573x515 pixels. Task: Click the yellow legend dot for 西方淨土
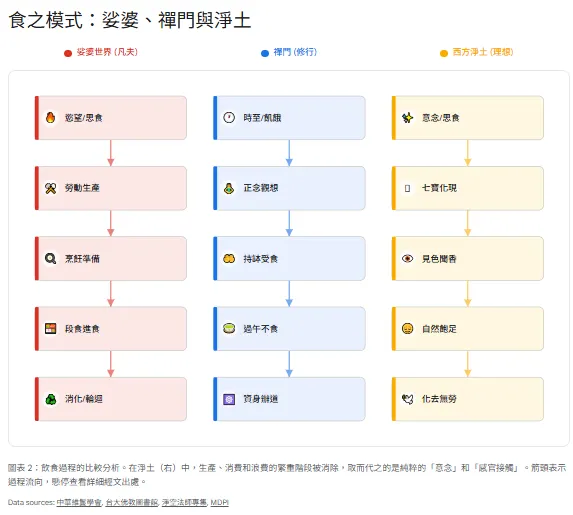[x=444, y=53]
